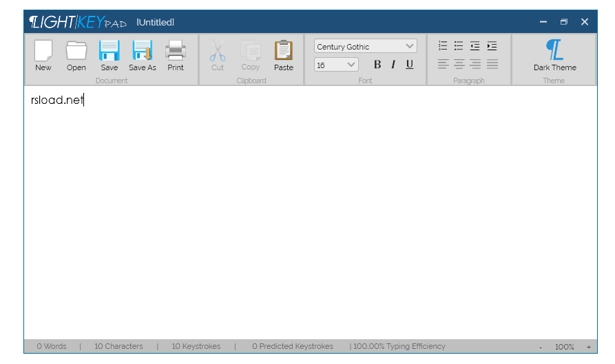Click the Save As icon

click(143, 55)
